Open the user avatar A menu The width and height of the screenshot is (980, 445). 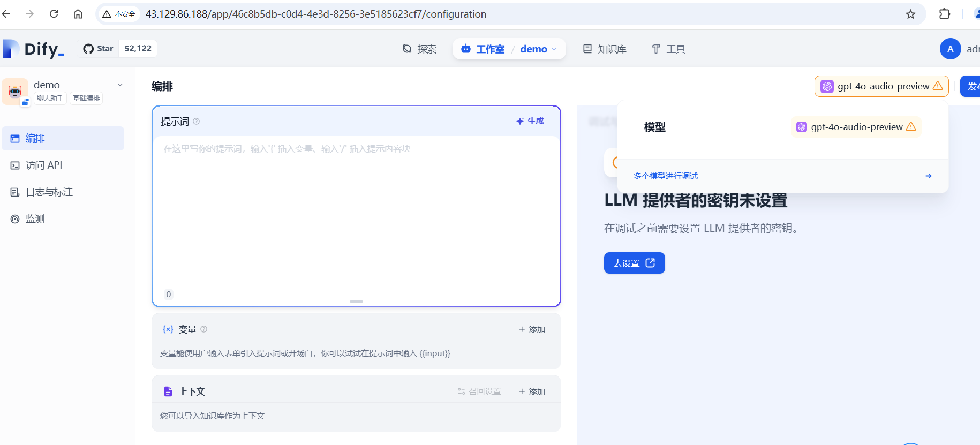pos(950,49)
